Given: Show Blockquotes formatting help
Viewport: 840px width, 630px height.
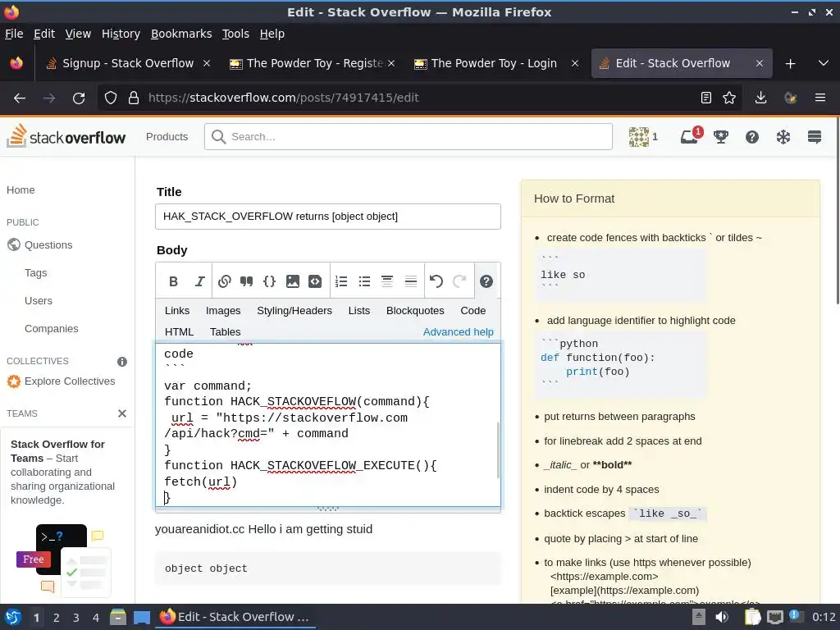Looking at the screenshot, I should [x=415, y=311].
